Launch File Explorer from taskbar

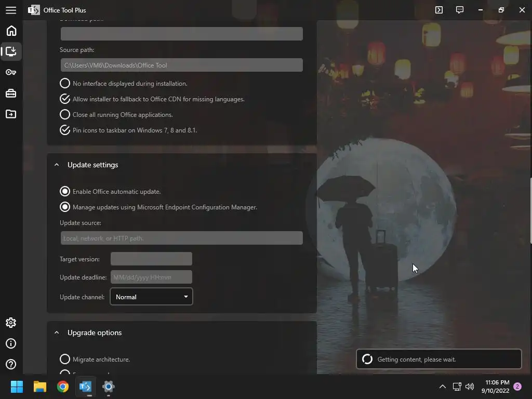point(39,387)
